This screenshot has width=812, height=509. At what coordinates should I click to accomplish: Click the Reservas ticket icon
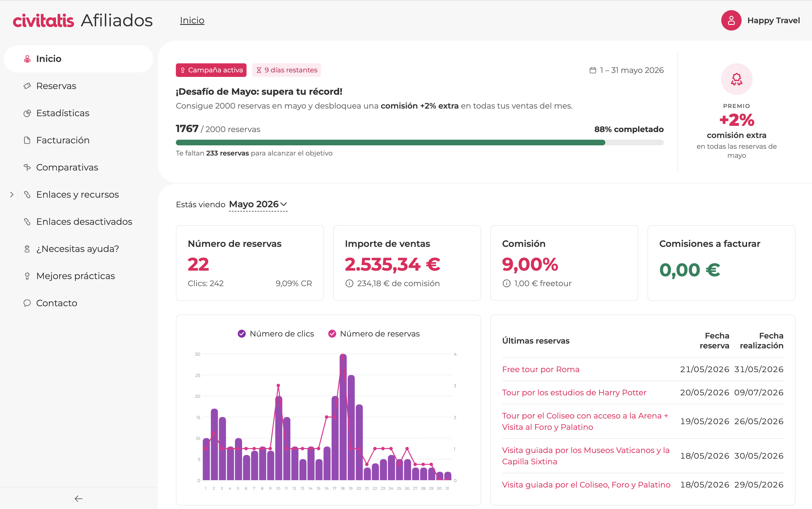click(x=27, y=86)
